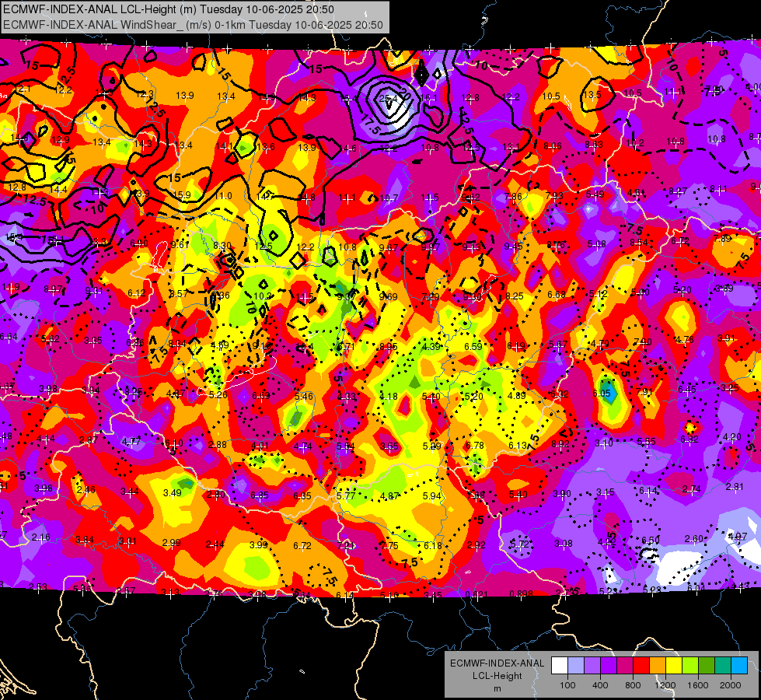Click the grid value 3.08
Screen dimensions: 761x700
(x=564, y=543)
